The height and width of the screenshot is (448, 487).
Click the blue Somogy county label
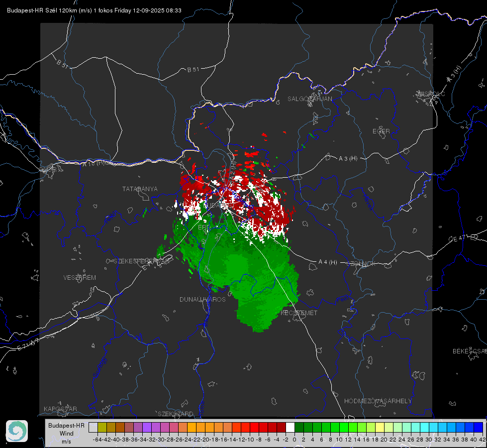coord(100,367)
